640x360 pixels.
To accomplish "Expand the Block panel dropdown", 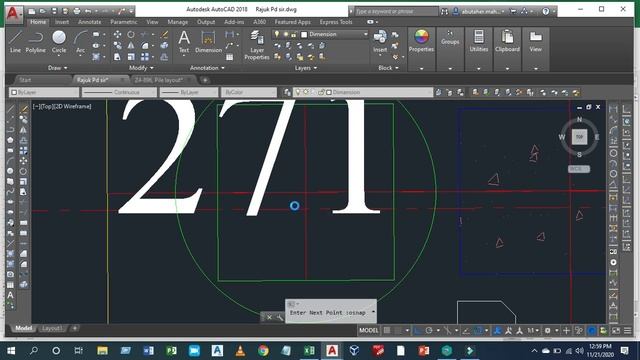I will [388, 68].
